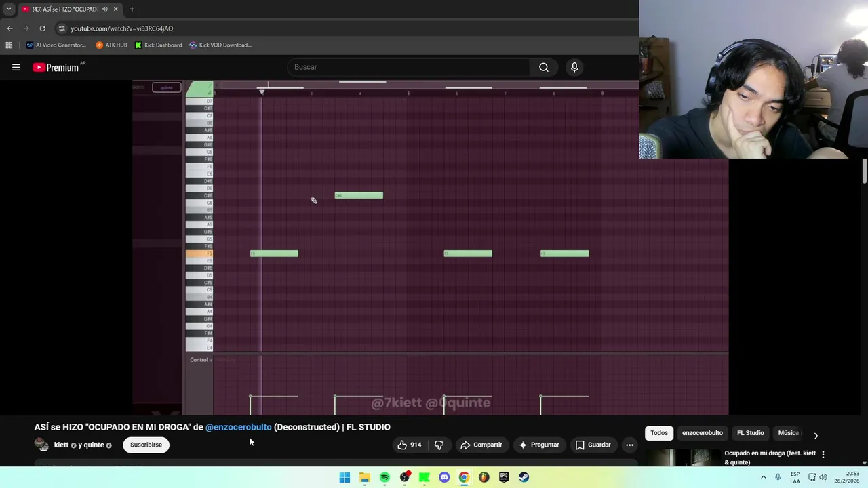Switch to Chrome in the taskbar

tap(464, 477)
